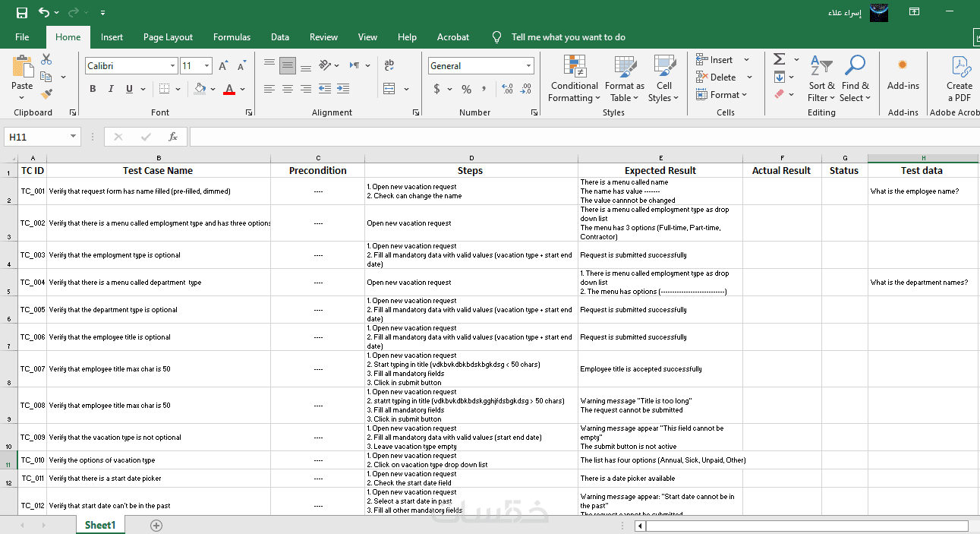Click the Conditional Formatting button
Viewport: 980px width, 534px height.
pyautogui.click(x=575, y=76)
